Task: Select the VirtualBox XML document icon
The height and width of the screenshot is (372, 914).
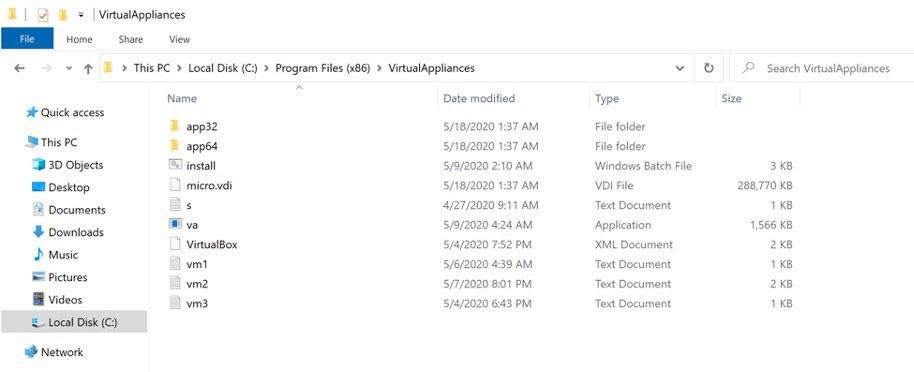Action: click(x=175, y=244)
